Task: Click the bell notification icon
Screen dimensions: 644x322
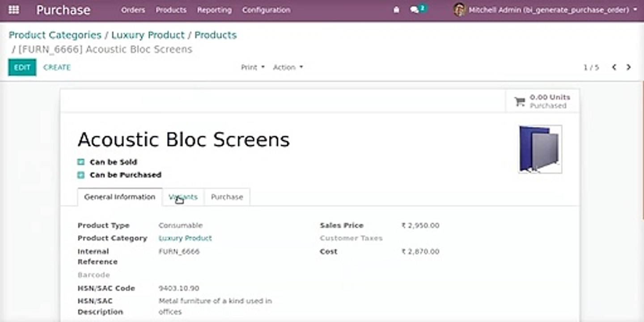Action: (396, 10)
